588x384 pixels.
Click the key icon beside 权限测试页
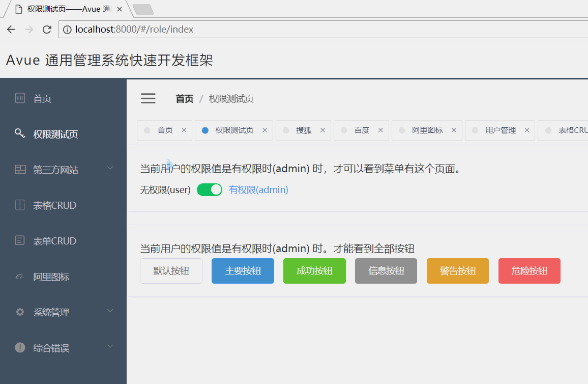20,133
